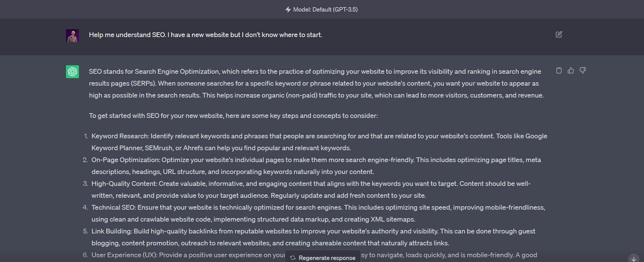
Task: Give the response a thumbs down
Action: point(583,70)
